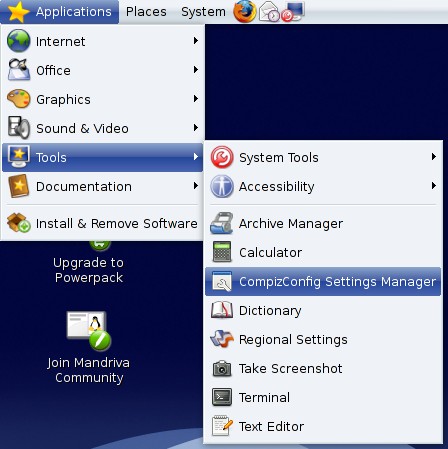Expand the Accessibility submenu arrow

433,186
